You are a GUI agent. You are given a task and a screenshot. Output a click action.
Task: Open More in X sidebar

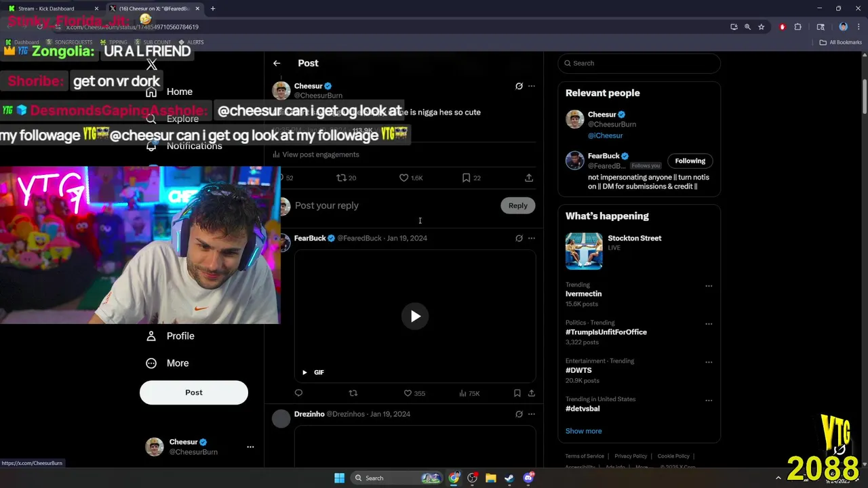pyautogui.click(x=167, y=363)
